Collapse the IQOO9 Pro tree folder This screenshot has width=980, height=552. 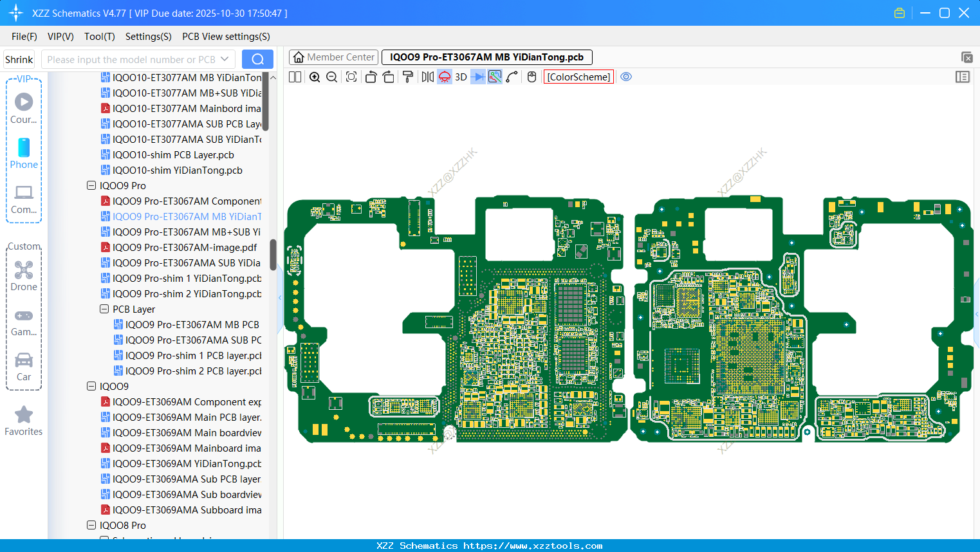(x=91, y=186)
